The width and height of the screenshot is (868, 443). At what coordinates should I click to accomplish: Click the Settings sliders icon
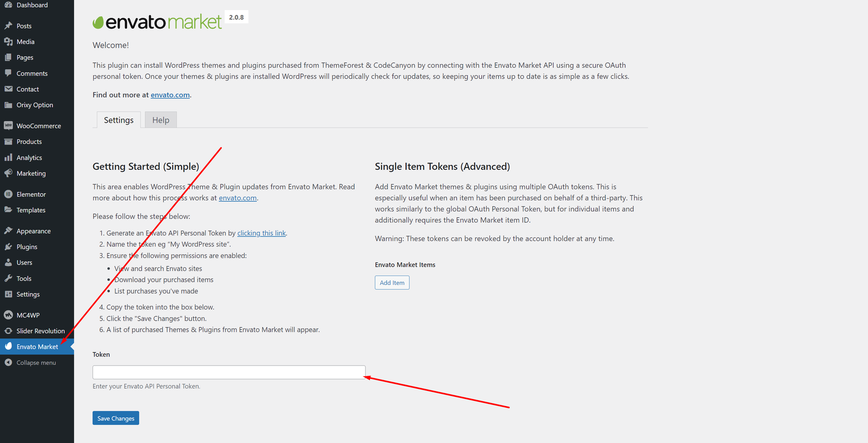(8, 294)
